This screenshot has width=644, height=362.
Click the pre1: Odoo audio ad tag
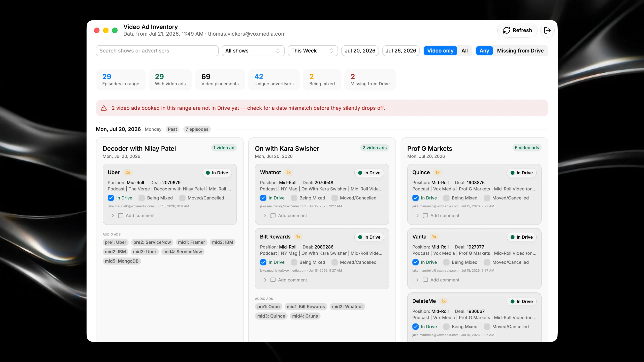(268, 307)
